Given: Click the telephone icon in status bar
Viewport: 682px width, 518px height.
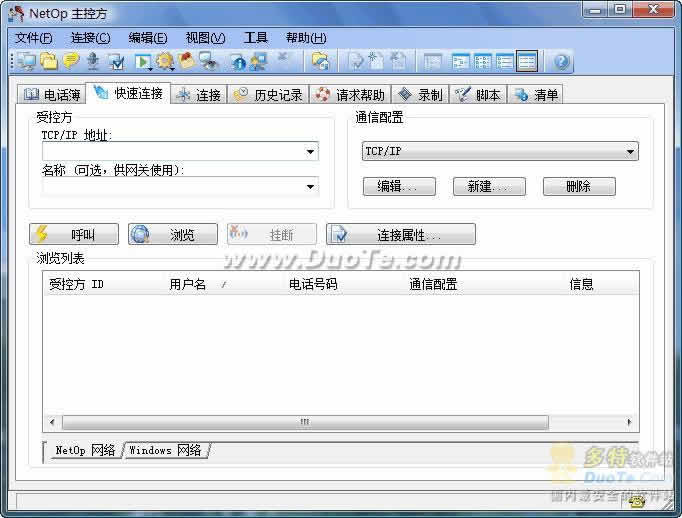Looking at the screenshot, I should click(x=638, y=501).
